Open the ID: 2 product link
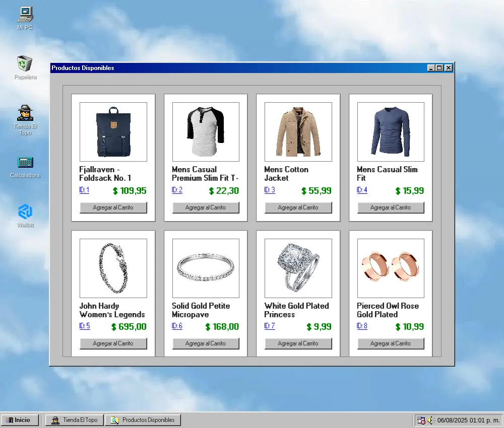Screen dimensions: 504x428 [177, 190]
